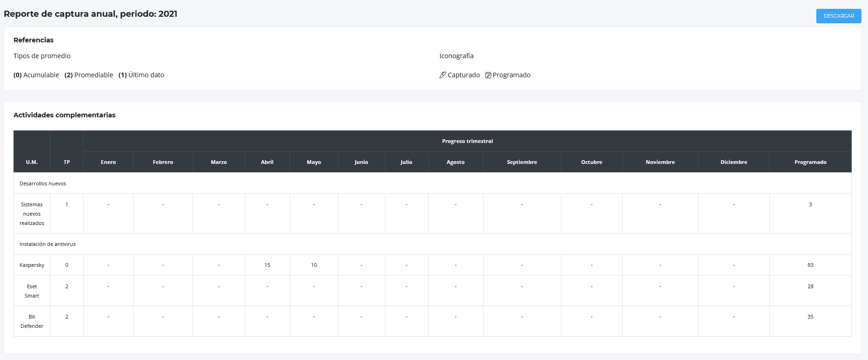Click the Progreso trimestral header
The height and width of the screenshot is (360, 868).
(467, 141)
